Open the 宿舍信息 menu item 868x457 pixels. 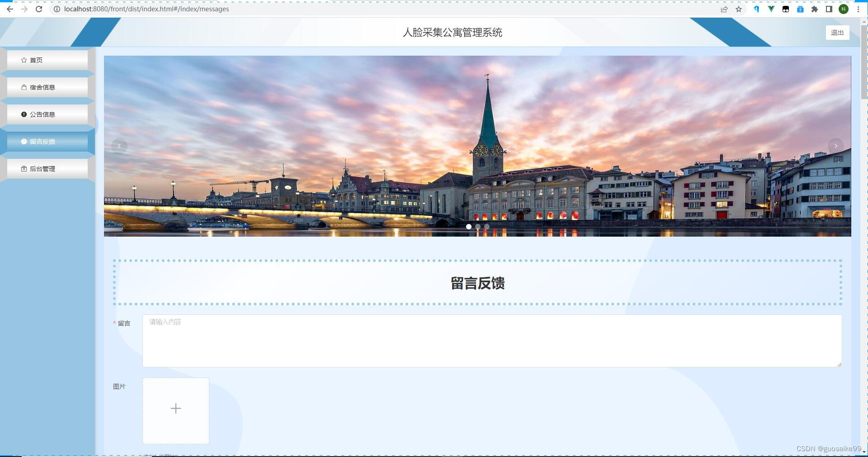47,87
